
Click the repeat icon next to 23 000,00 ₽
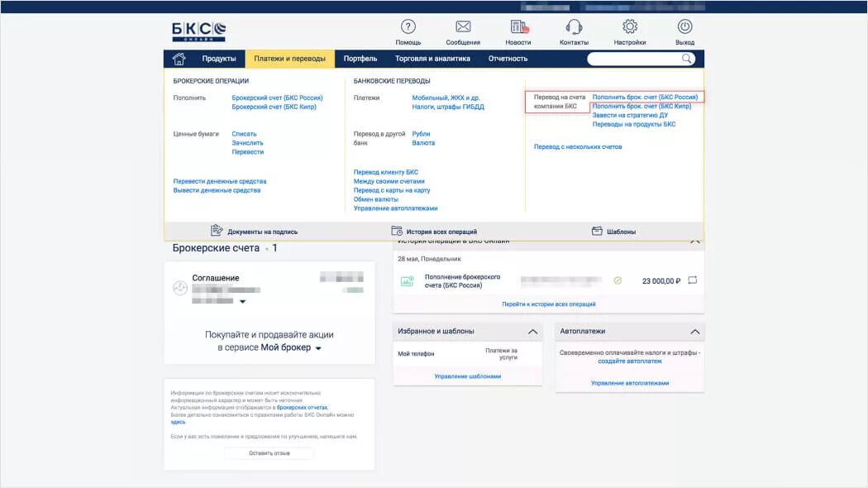(692, 280)
